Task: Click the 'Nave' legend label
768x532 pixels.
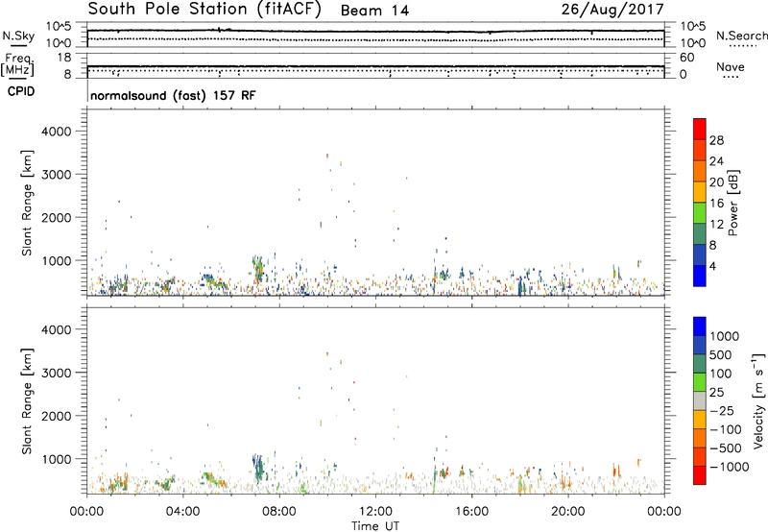Action: [x=731, y=66]
